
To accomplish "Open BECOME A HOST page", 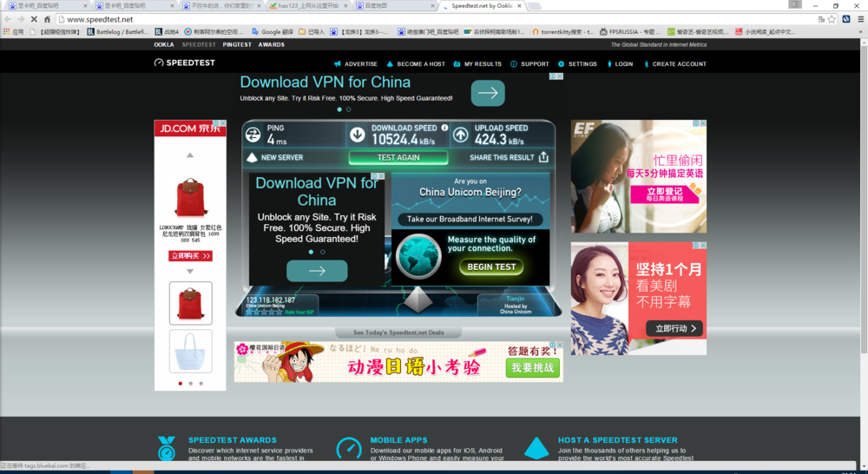I will point(416,64).
